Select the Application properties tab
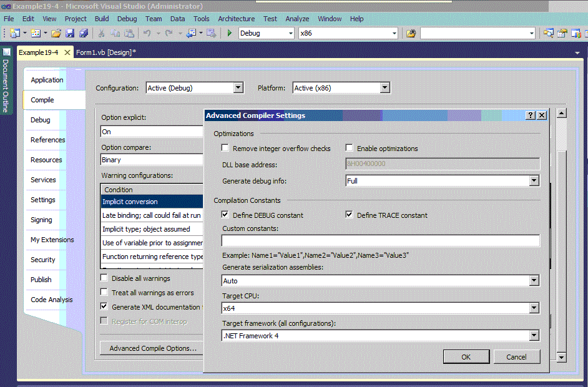 coord(47,80)
